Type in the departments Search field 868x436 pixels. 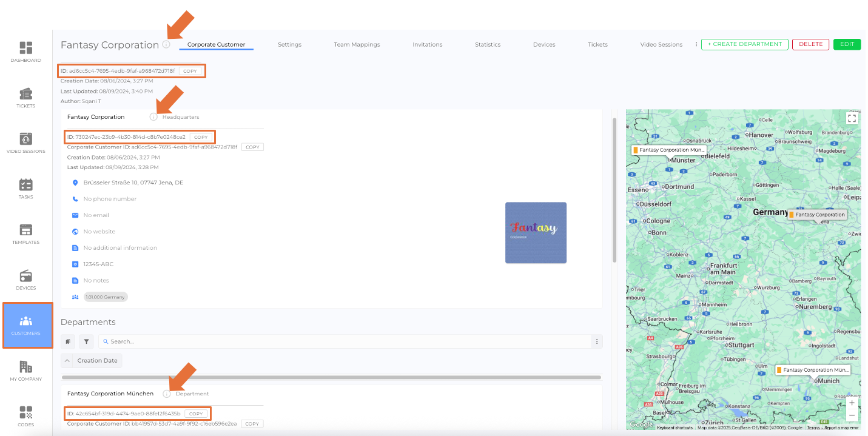pos(346,341)
